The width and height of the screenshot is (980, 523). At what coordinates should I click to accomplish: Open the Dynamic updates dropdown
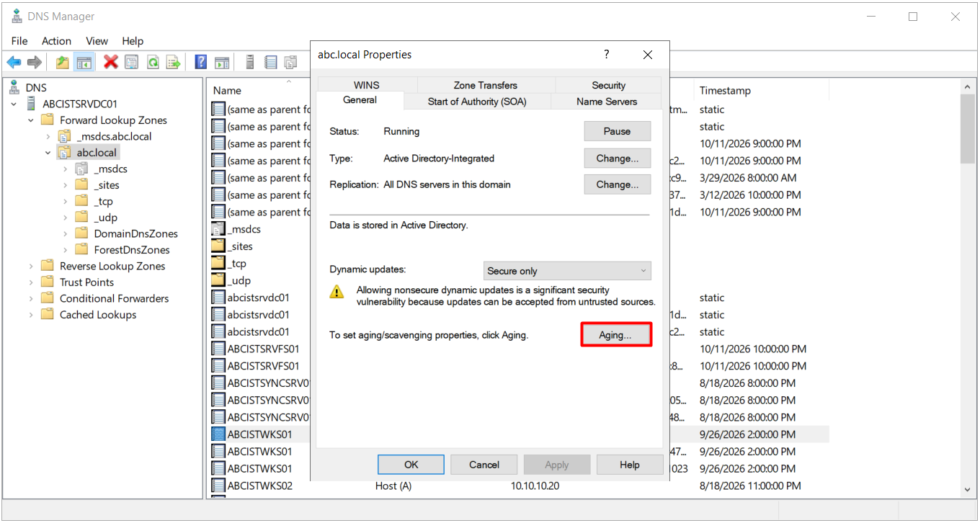point(567,271)
